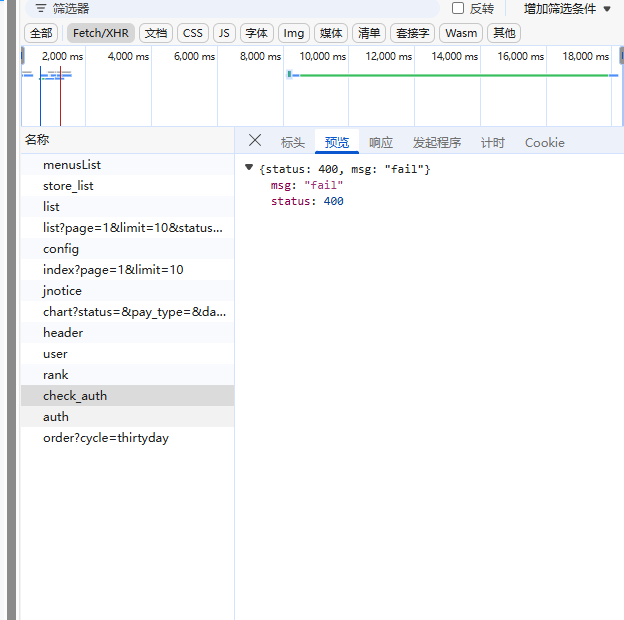Filter by Img request type
Screen dimensions: 624x620
[294, 33]
